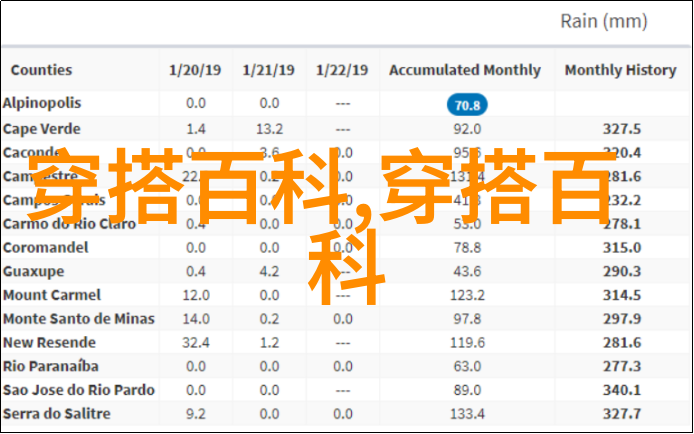The height and width of the screenshot is (434, 694).
Task: Click the Guaxupe county name
Action: (x=34, y=271)
